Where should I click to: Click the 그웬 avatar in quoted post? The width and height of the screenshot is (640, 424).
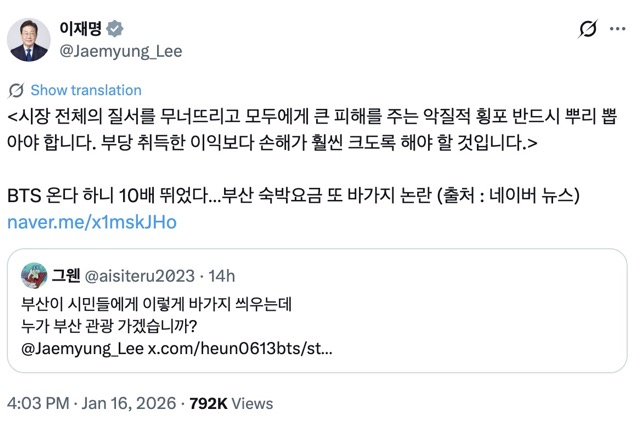35,275
